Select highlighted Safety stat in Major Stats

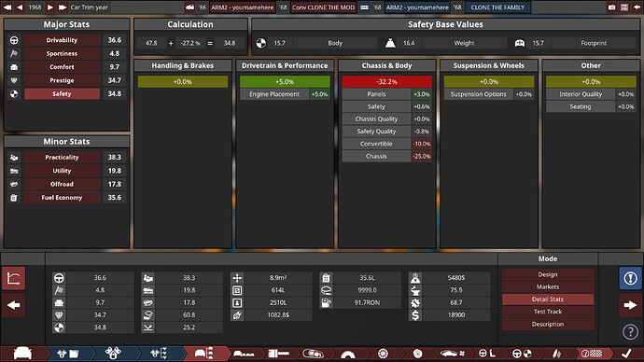pyautogui.click(x=62, y=94)
